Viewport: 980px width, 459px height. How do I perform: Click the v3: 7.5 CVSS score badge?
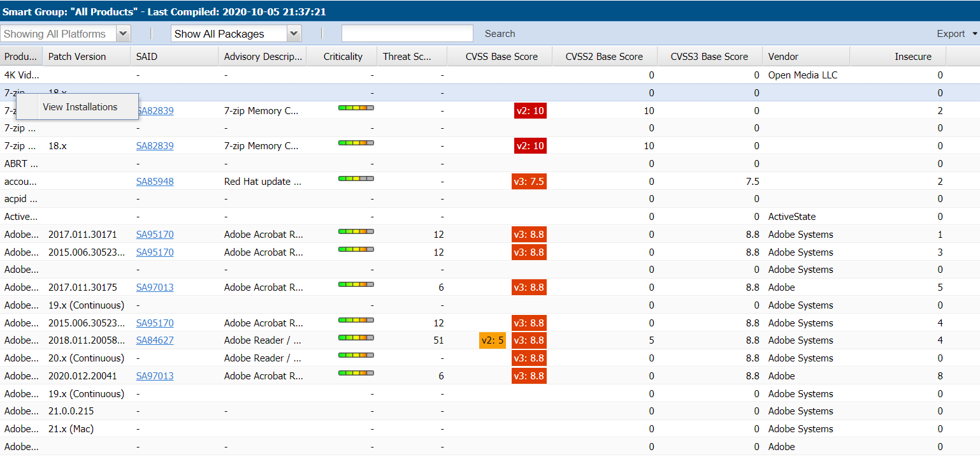(x=529, y=182)
